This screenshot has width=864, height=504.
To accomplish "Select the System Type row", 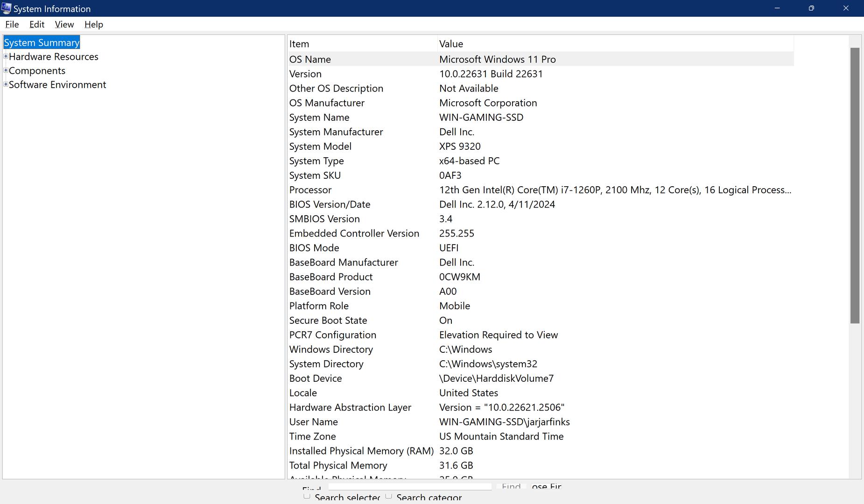I will pos(541,161).
